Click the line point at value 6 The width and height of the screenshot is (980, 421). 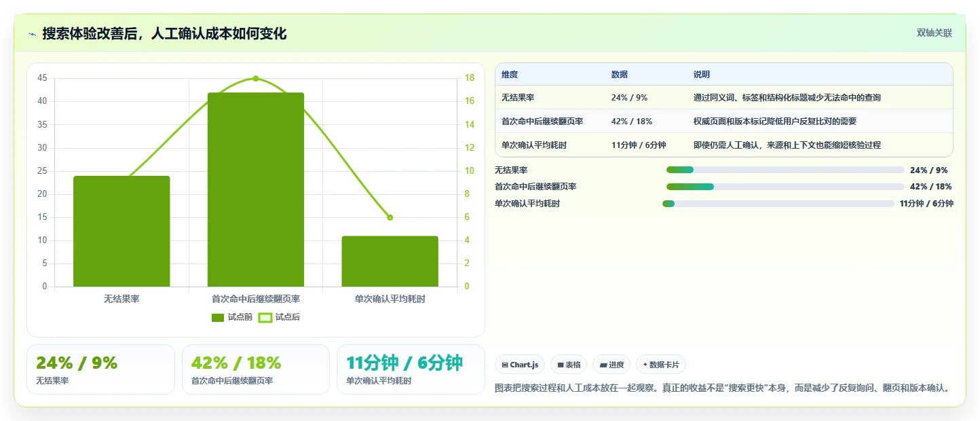click(x=390, y=217)
